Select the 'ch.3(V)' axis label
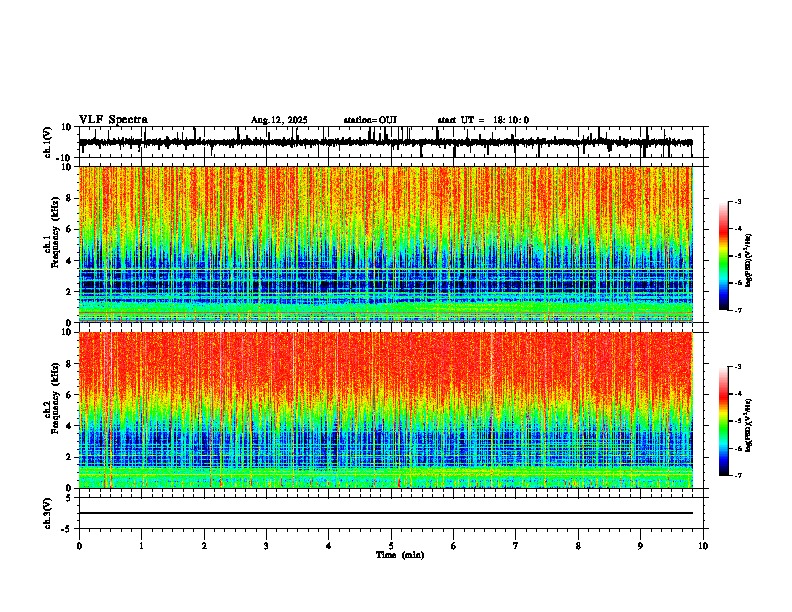792x612 pixels. 48,514
